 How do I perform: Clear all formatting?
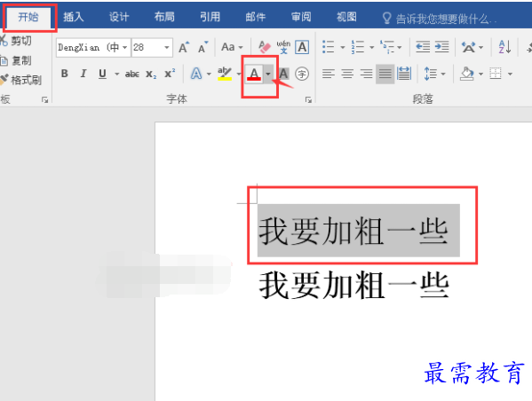click(x=265, y=47)
